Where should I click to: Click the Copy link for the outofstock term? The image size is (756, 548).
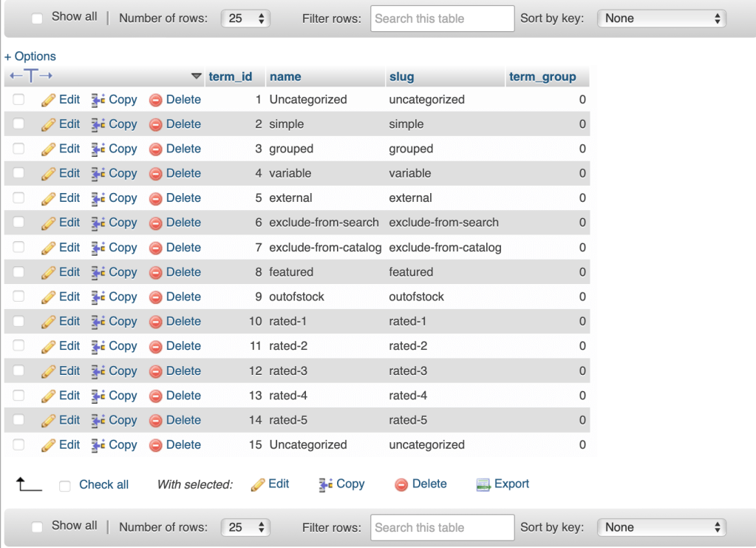tap(121, 297)
